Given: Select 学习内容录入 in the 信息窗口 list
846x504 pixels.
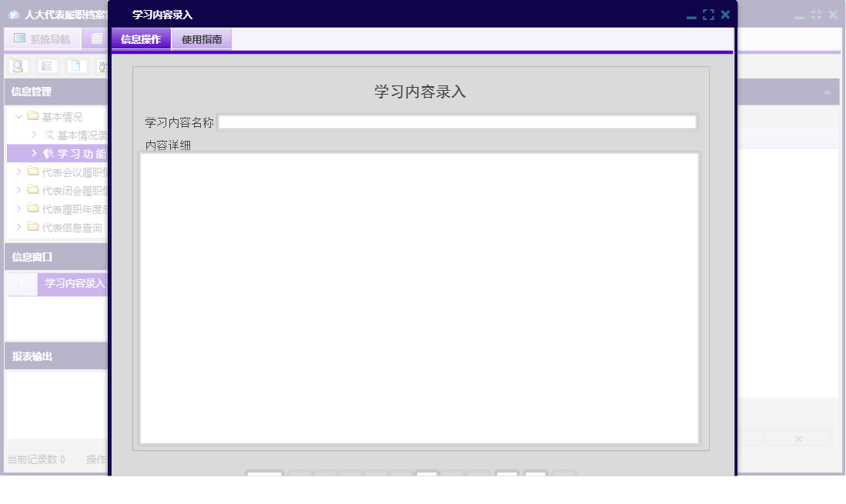Looking at the screenshot, I should click(x=75, y=283).
